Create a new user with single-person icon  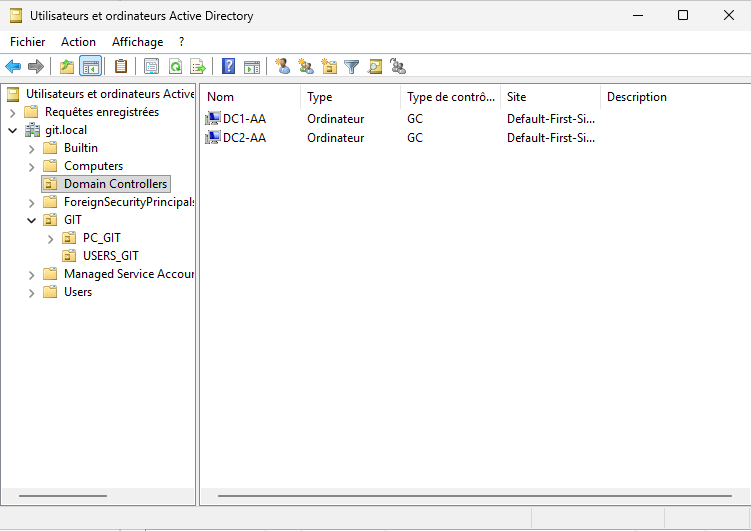283,67
